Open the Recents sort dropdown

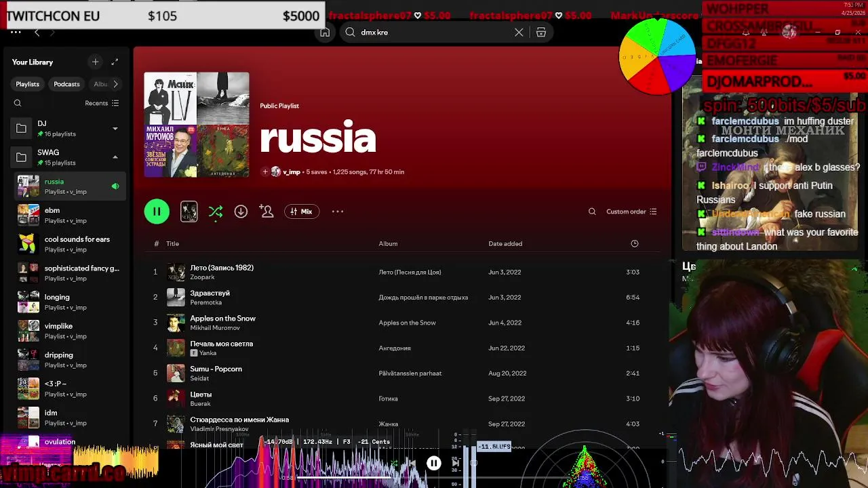point(102,103)
